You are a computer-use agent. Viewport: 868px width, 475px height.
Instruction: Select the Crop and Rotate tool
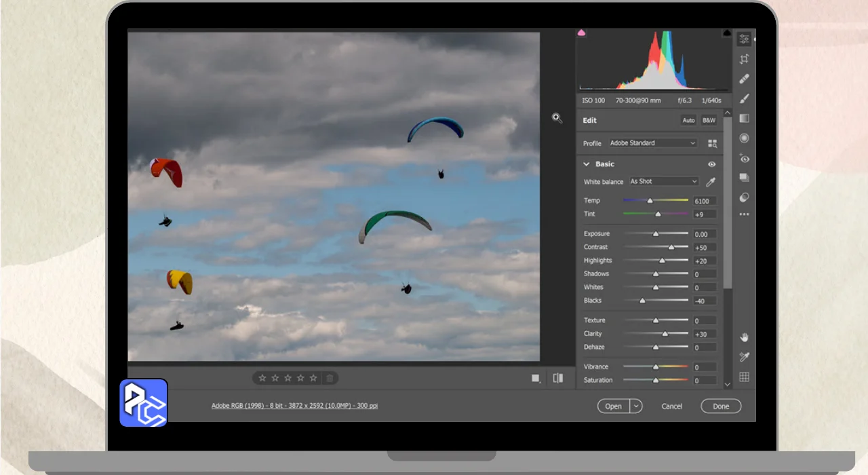click(744, 59)
